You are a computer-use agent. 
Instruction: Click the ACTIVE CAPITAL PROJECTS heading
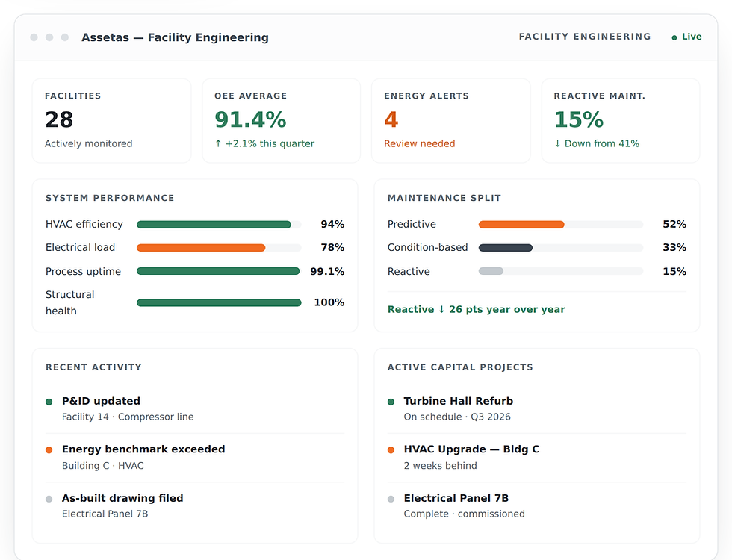[460, 367]
